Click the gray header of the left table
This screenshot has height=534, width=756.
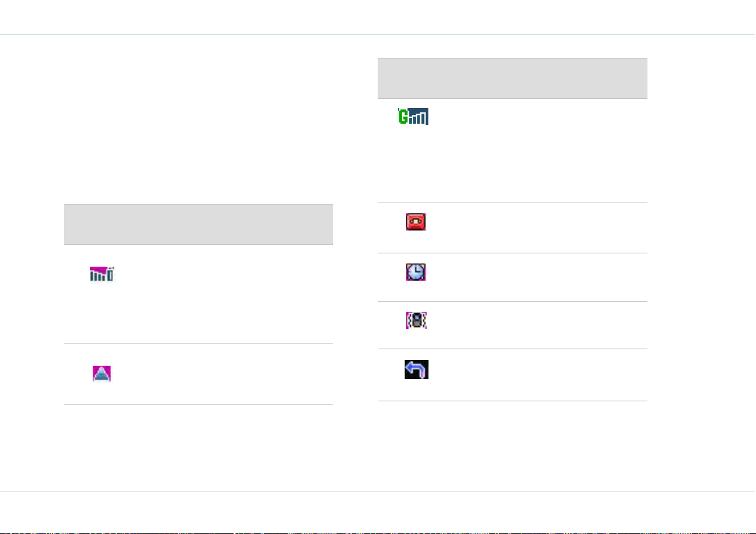(x=199, y=224)
